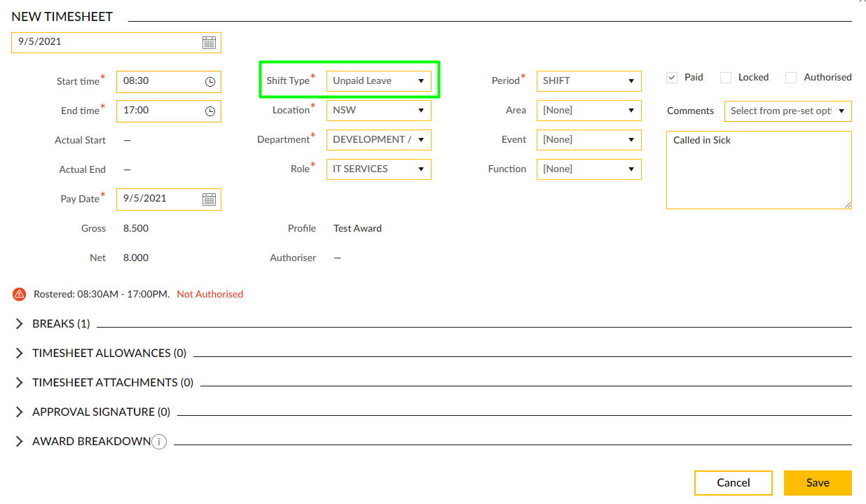
Task: Open the Period dropdown showing SHIFT
Action: (589, 80)
